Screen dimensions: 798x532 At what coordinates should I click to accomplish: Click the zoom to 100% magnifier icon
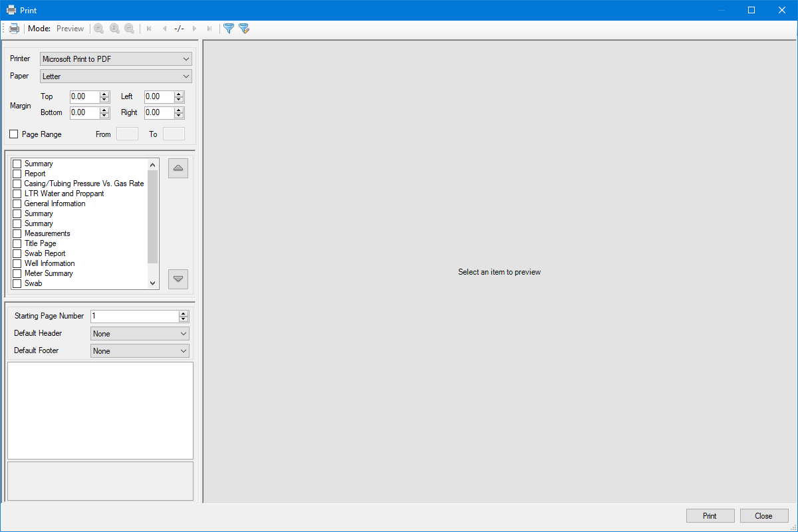click(x=114, y=29)
